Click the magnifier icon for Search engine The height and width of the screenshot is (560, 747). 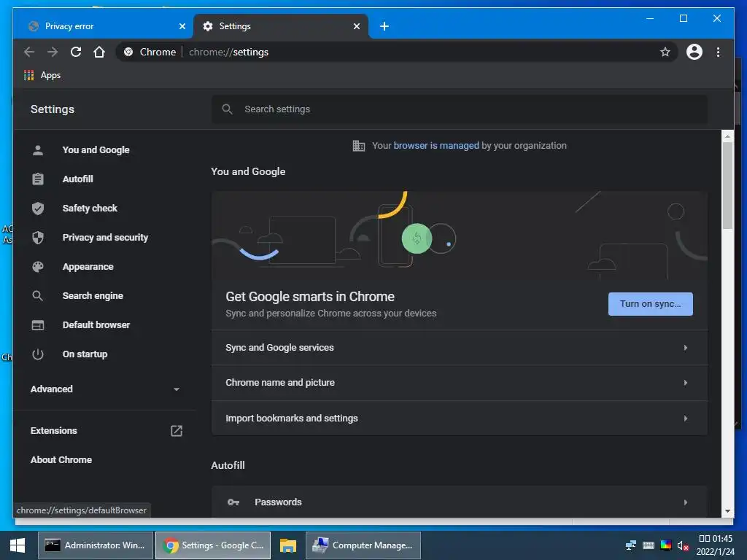click(x=38, y=296)
